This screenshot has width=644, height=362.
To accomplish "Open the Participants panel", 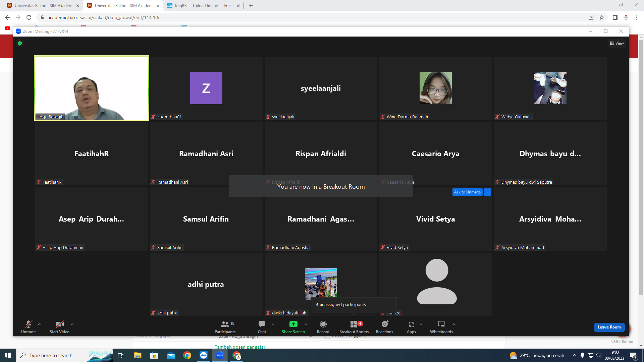I will pyautogui.click(x=225, y=327).
